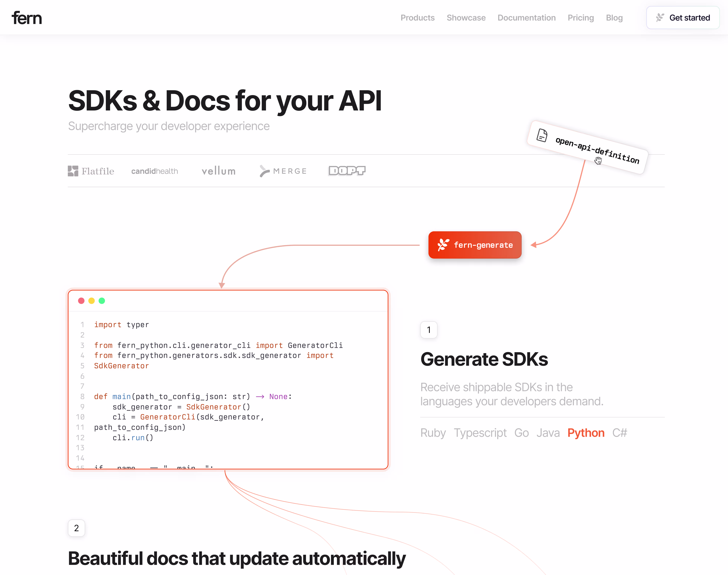The height and width of the screenshot is (575, 728).
Task: Switch to the Go SDK tab
Action: click(x=521, y=433)
